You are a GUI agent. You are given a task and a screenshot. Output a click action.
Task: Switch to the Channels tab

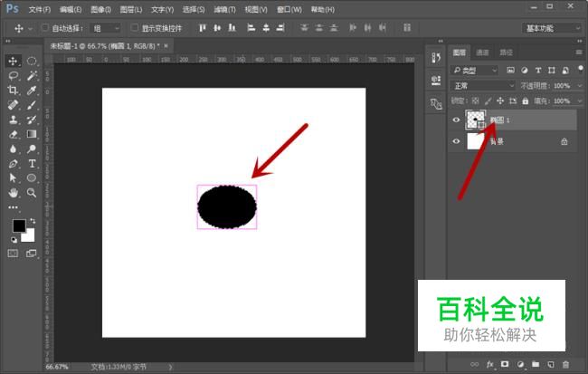tap(482, 53)
